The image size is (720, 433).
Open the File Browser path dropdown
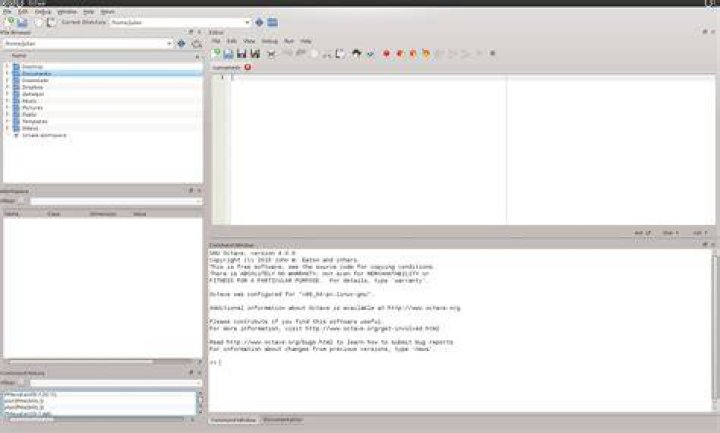pyautogui.click(x=169, y=43)
